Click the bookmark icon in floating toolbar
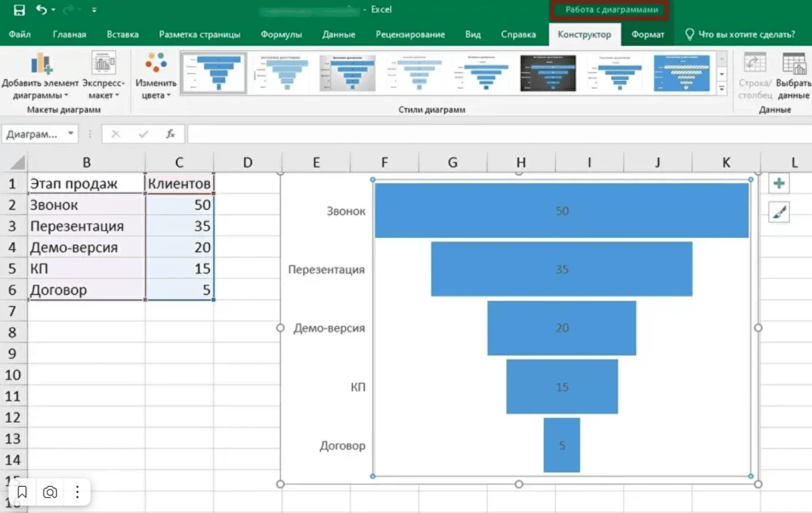 pos(22,492)
